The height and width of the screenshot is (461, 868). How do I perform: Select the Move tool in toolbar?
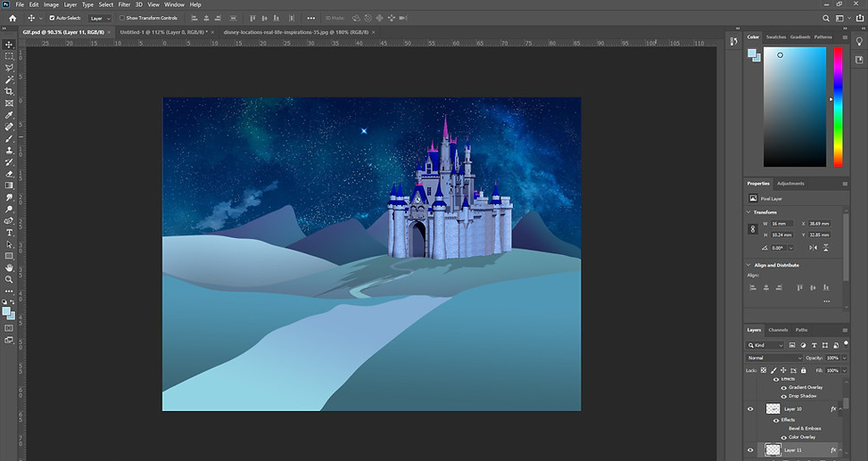click(9, 45)
